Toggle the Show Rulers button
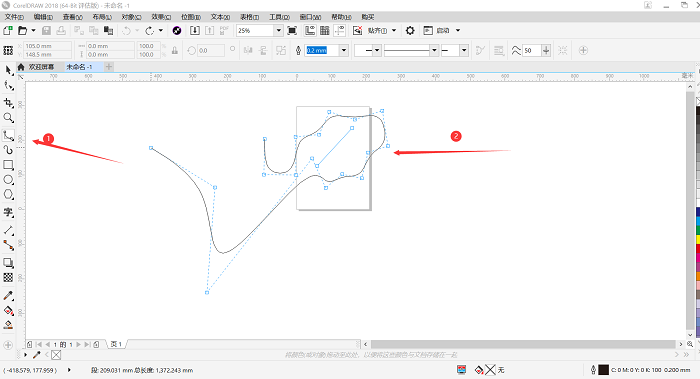This screenshot has width=700, height=379. (x=310, y=30)
